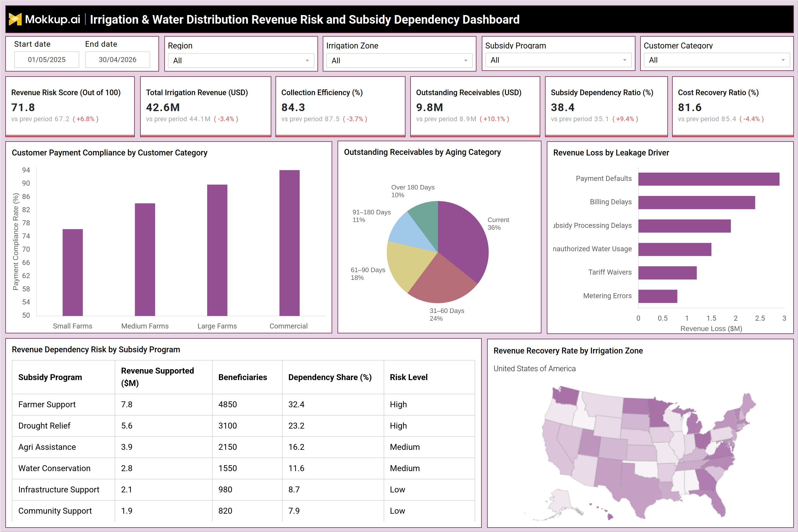The height and width of the screenshot is (532, 798).
Task: Select the Cost Recovery Ratio value 81.6
Action: tap(690, 108)
